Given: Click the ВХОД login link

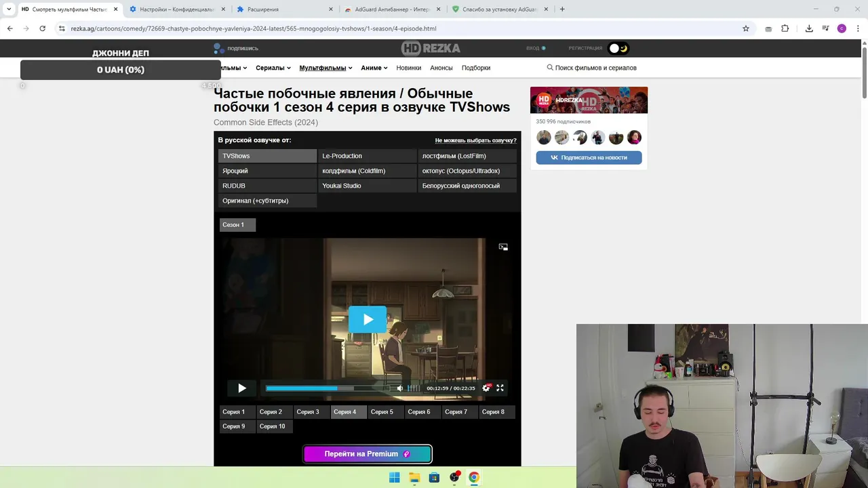Looking at the screenshot, I should click(536, 48).
